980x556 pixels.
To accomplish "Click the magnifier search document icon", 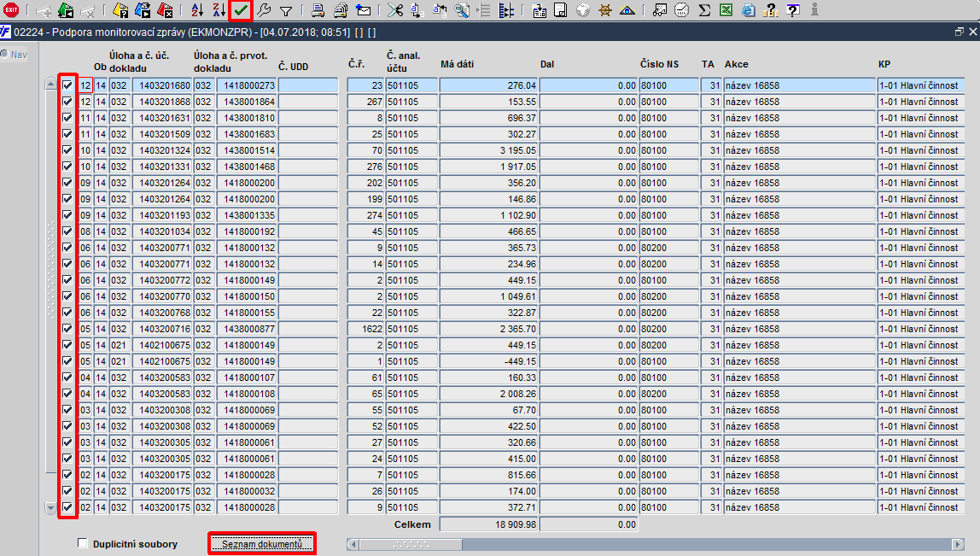I will pos(462,10).
